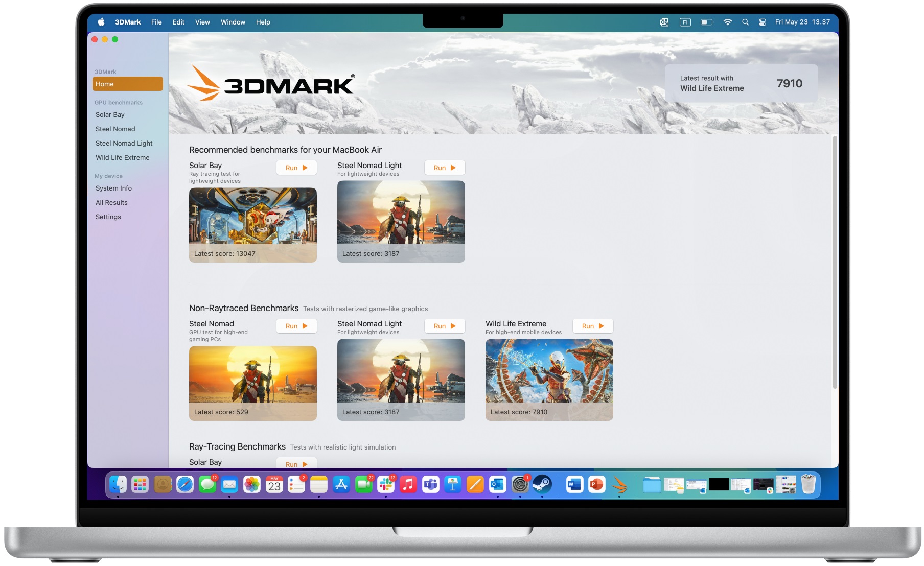Open Microsoft Teams in the Dock
Viewport: 924px width, 566px height.
431,484
